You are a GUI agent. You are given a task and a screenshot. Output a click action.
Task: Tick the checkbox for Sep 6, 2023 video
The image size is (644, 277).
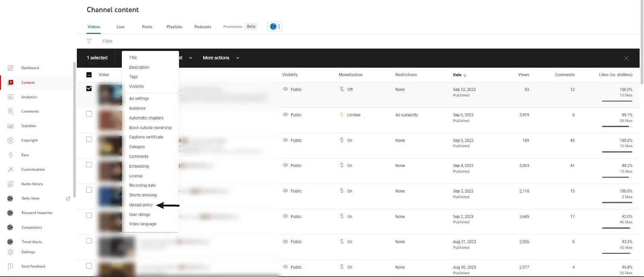89,114
